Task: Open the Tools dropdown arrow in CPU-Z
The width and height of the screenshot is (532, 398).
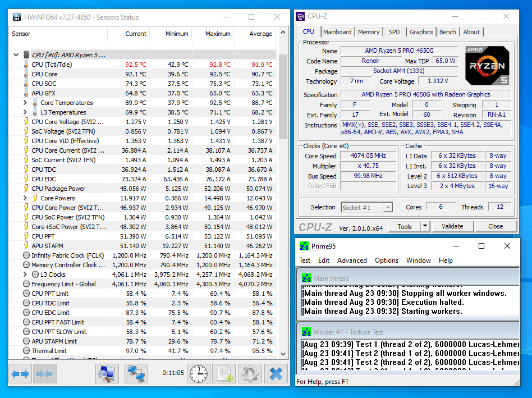Action: click(x=425, y=226)
